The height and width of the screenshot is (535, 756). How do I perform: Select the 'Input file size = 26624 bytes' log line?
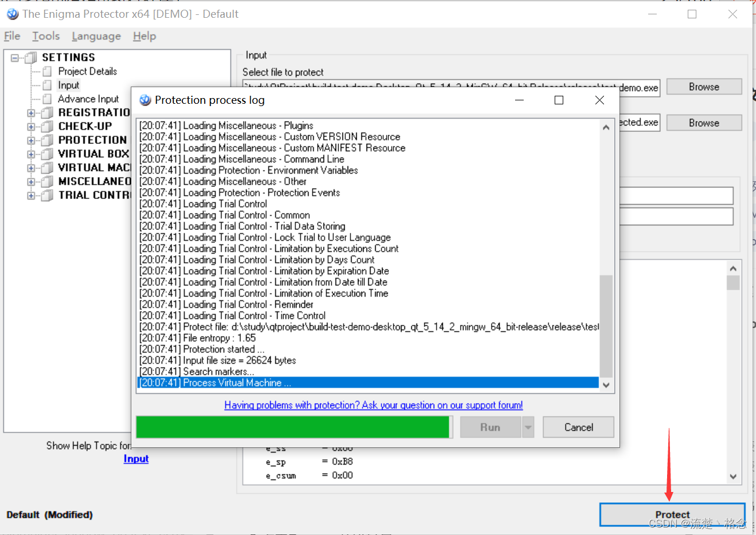tap(368, 360)
